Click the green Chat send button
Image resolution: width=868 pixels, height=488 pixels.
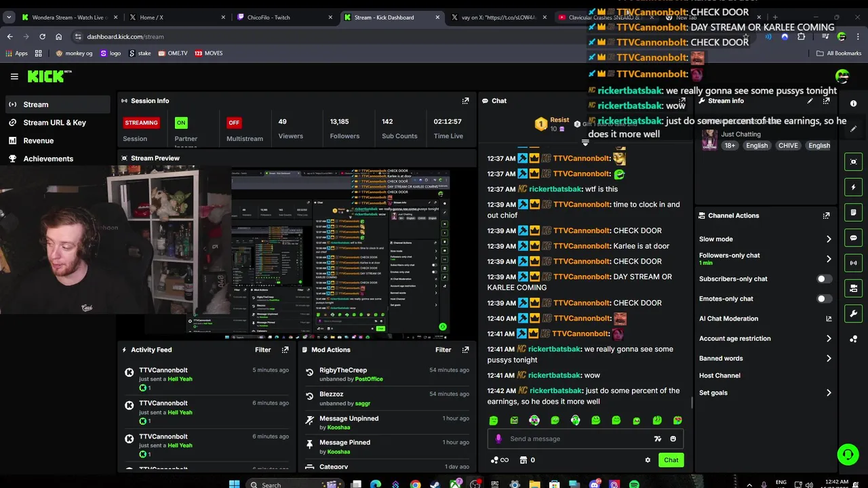click(671, 460)
